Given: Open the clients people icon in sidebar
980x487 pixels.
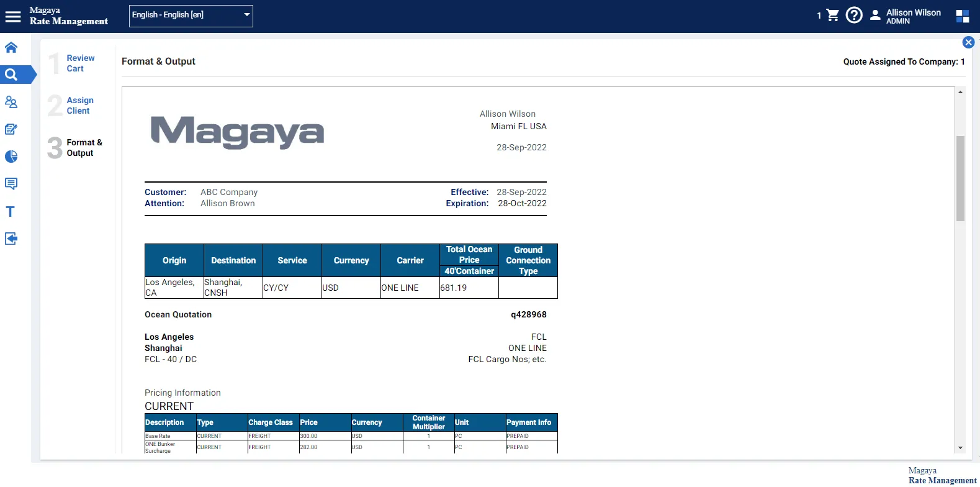Looking at the screenshot, I should click(x=11, y=102).
